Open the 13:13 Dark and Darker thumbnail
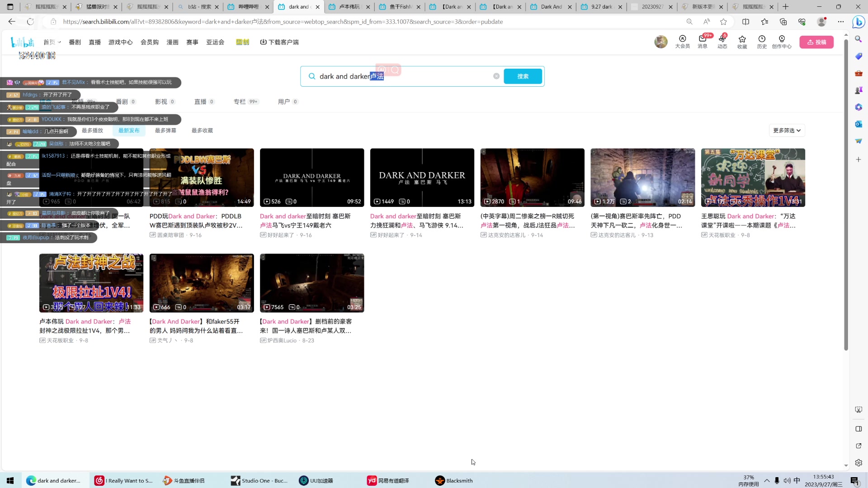 (422, 177)
